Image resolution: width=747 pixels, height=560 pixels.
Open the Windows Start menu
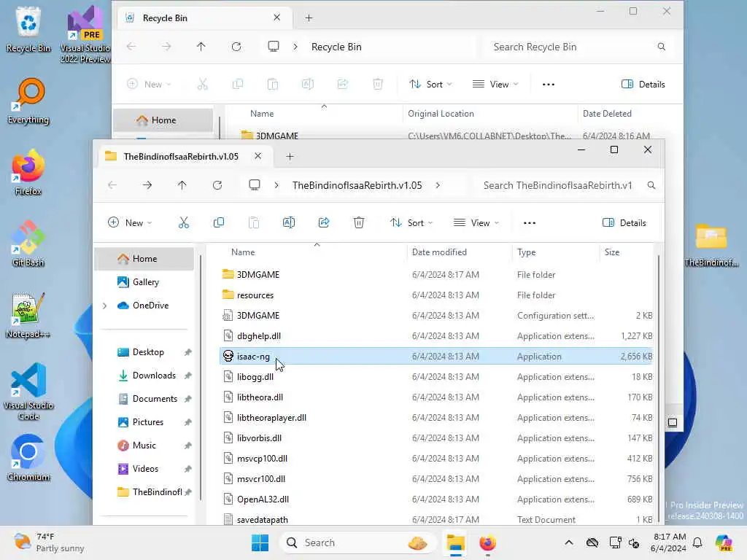[260, 542]
